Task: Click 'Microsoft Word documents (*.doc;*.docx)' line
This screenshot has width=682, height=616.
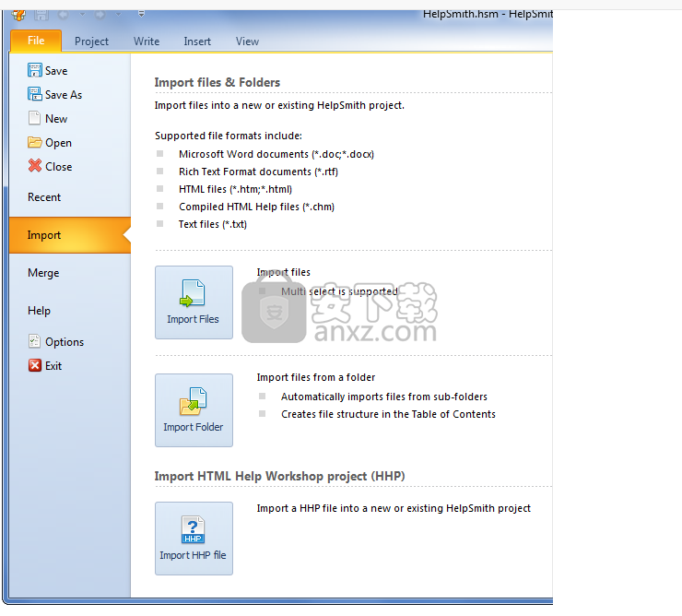Action: tap(276, 154)
